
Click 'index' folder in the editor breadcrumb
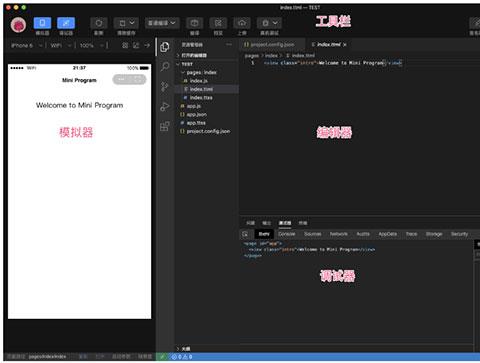click(x=271, y=55)
